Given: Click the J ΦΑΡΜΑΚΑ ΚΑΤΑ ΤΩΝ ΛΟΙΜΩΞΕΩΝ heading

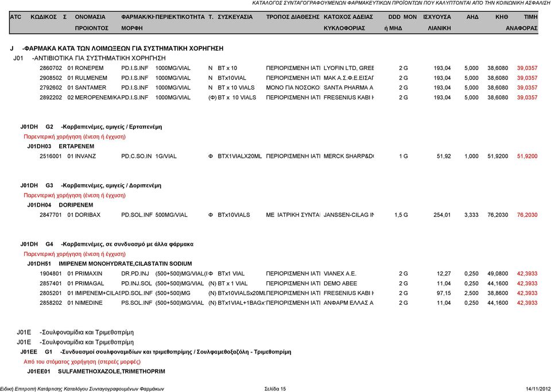Looking at the screenshot, I should click(x=117, y=48).
